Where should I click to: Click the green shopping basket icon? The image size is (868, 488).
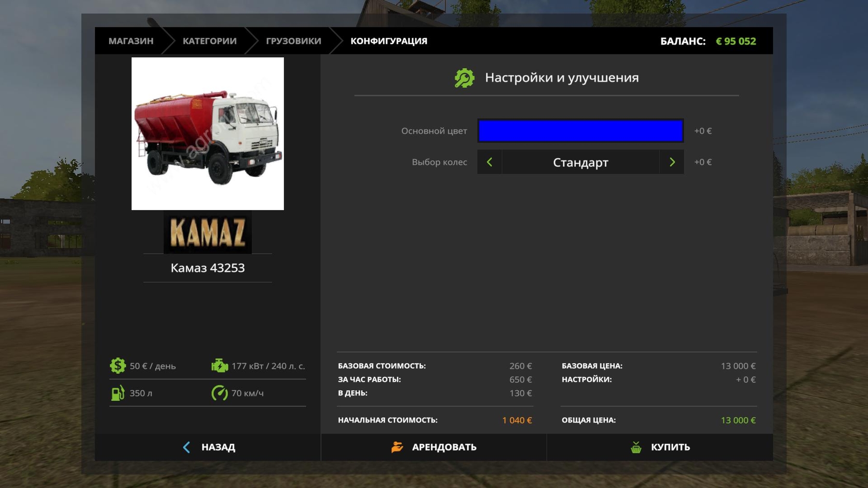(636, 447)
